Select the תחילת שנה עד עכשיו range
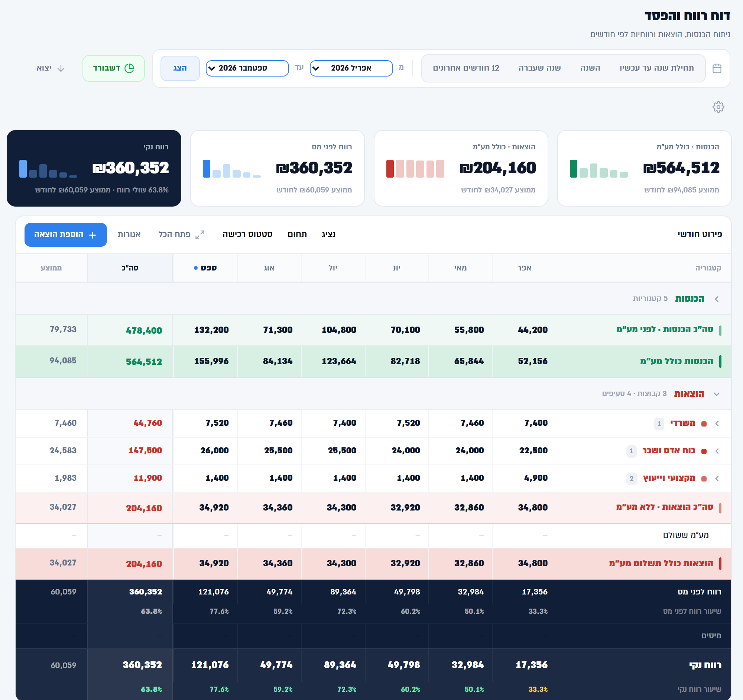 pos(657,68)
